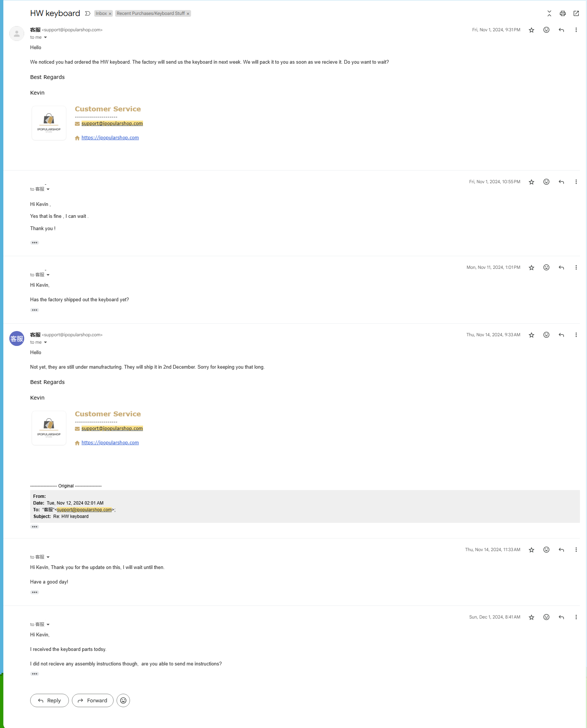
Task: Reply to the Nov 14 9:33 AM message
Action: [x=561, y=335]
